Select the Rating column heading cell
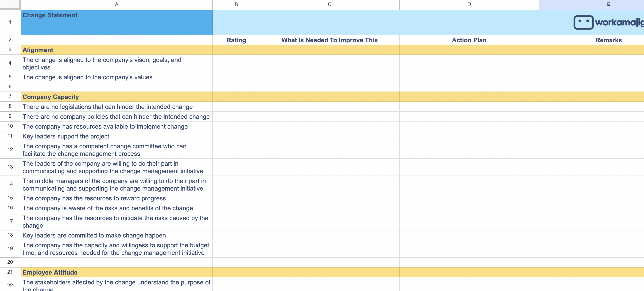The width and height of the screenshot is (644, 291). coord(236,40)
